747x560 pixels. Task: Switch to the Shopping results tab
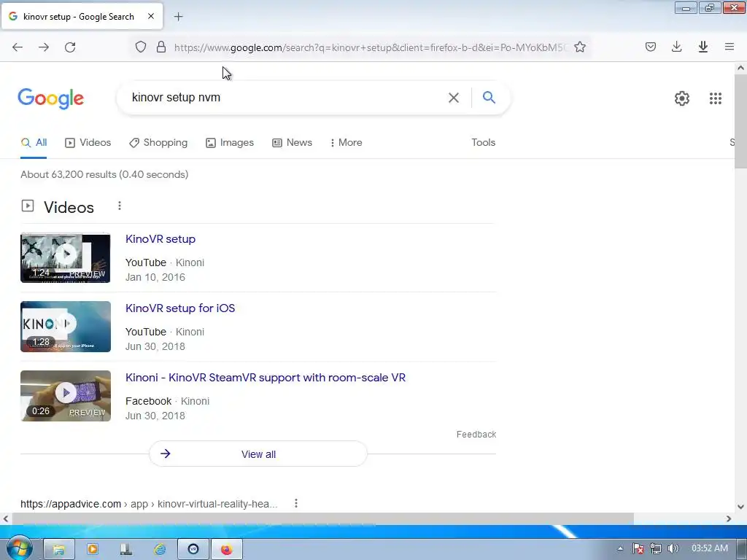click(x=158, y=142)
